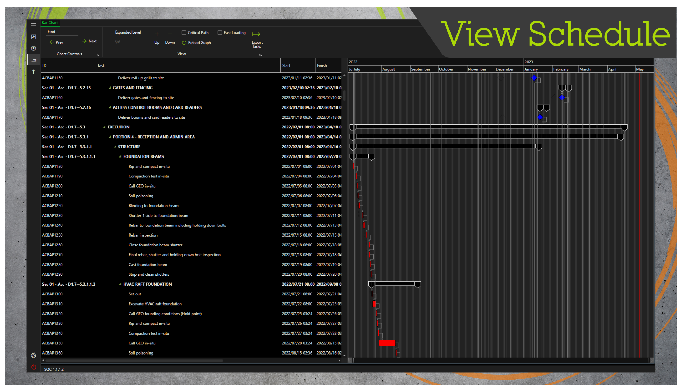The width and height of the screenshot is (680, 390).
Task: Click the Start column header
Action: point(286,66)
